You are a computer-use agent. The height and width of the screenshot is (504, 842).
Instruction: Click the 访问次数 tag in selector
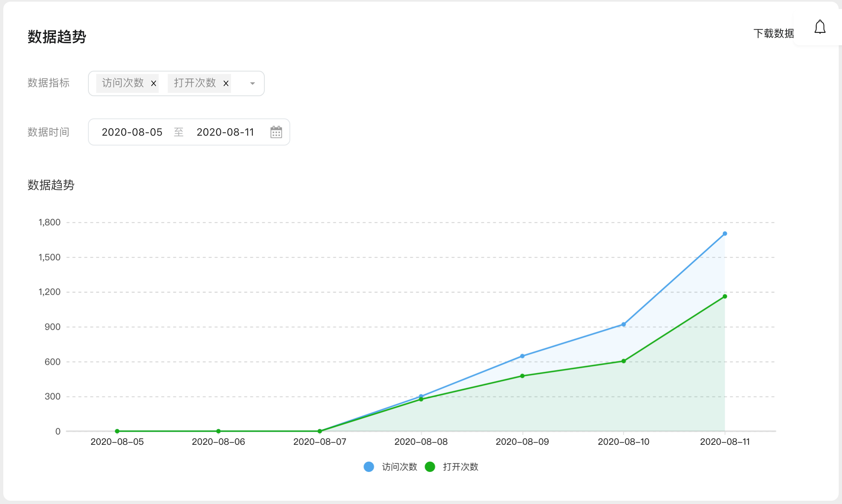pyautogui.click(x=123, y=83)
